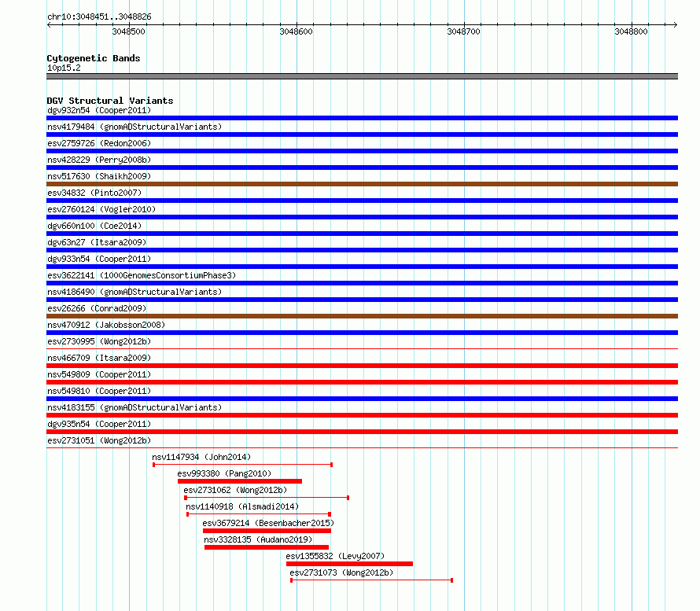Select the nsv4186490 gnomAD variant label

(134, 292)
